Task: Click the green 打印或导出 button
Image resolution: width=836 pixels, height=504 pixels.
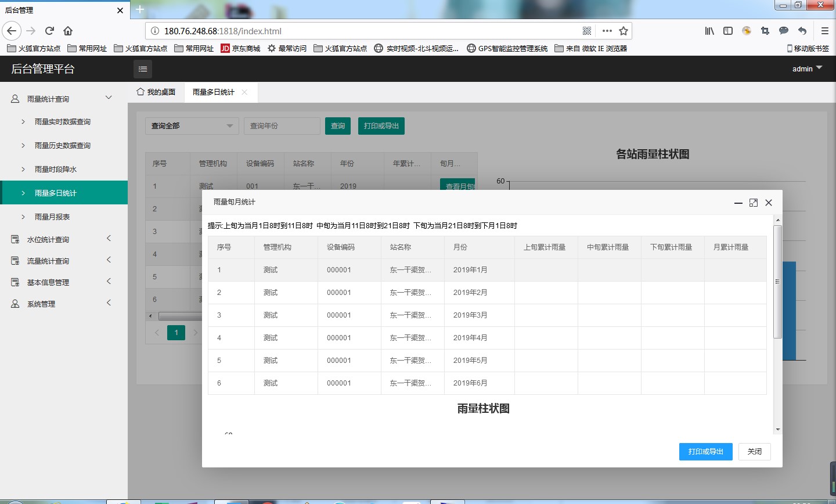Action: click(x=381, y=126)
